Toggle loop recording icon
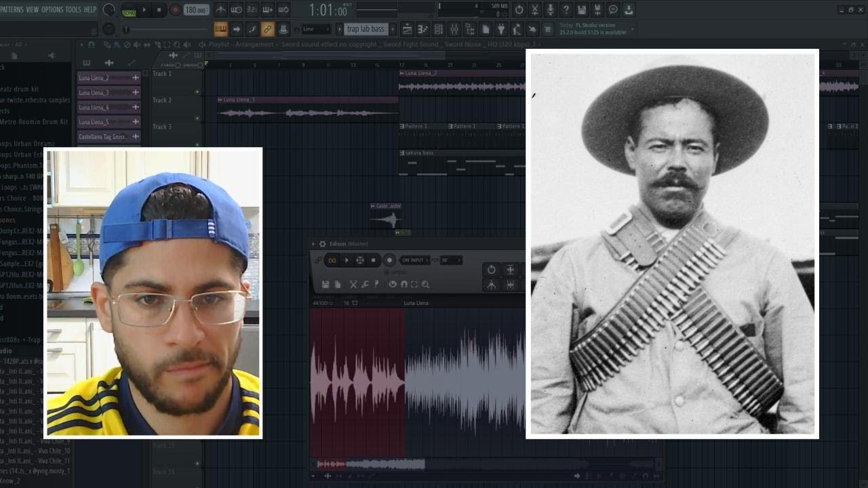 coord(283,10)
